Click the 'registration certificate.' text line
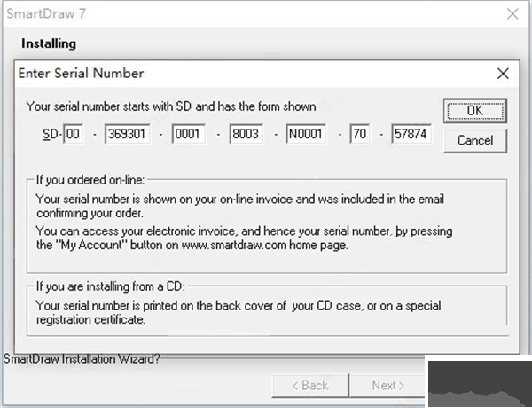Image resolution: width=532 pixels, height=408 pixels. pos(91,319)
